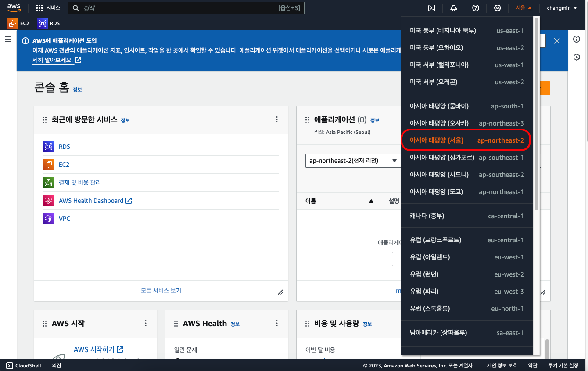Image resolution: width=588 pixels, height=371 pixels.
Task: Open the 서비스 grid menu
Action: click(x=48, y=8)
